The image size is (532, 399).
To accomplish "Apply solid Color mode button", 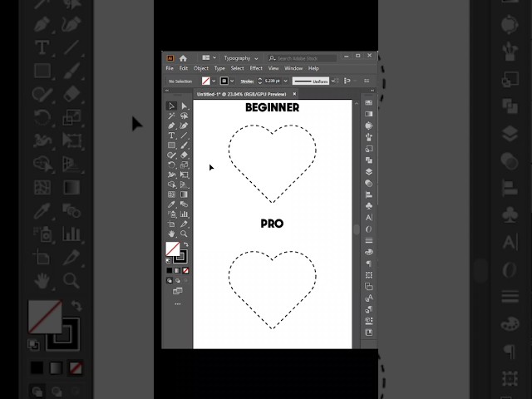I will tap(170, 271).
